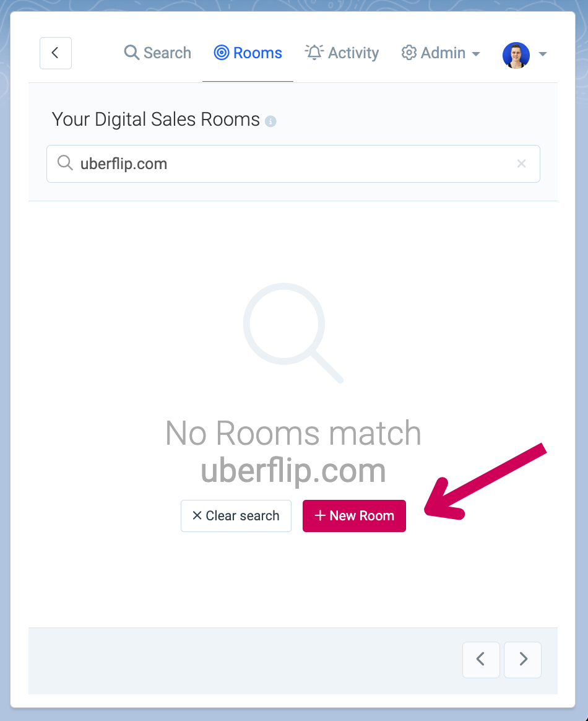
Task: Open the Activity tab
Action: [342, 53]
